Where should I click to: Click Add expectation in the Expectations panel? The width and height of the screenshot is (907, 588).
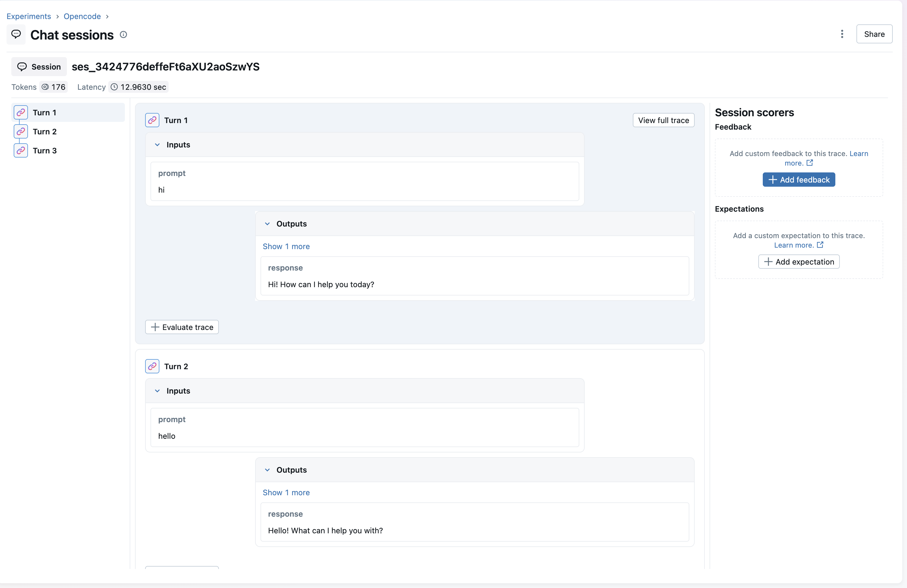point(799,261)
